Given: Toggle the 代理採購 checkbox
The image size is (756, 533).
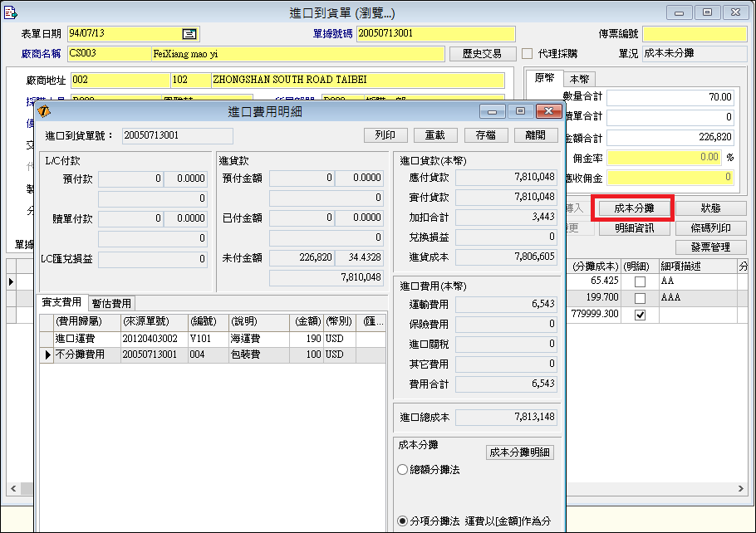Looking at the screenshot, I should [x=527, y=54].
